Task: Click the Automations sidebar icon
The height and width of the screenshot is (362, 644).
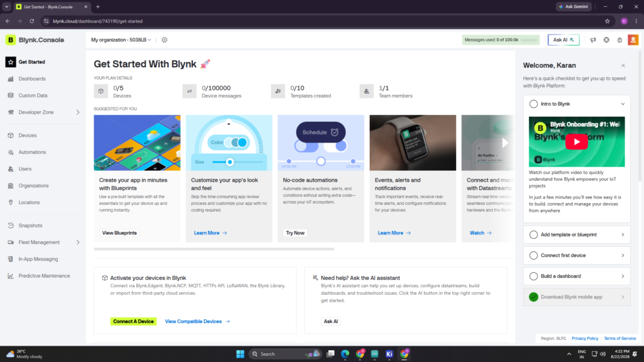Action: [x=11, y=152]
